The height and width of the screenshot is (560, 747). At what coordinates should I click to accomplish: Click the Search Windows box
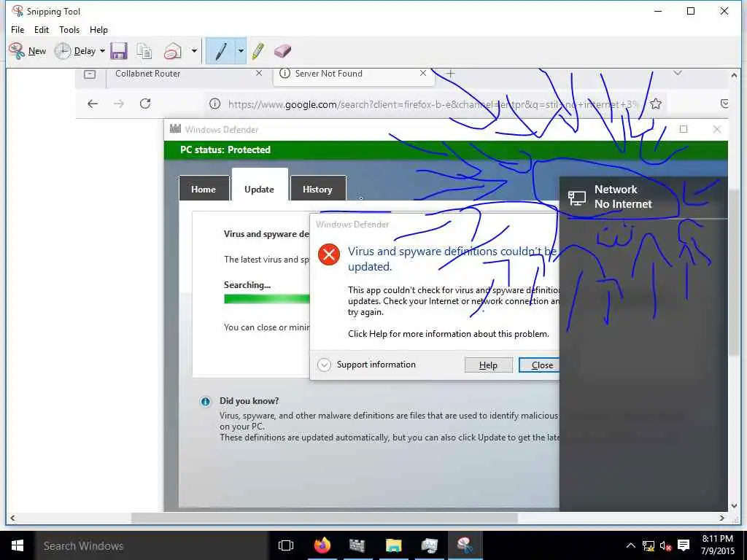click(152, 545)
